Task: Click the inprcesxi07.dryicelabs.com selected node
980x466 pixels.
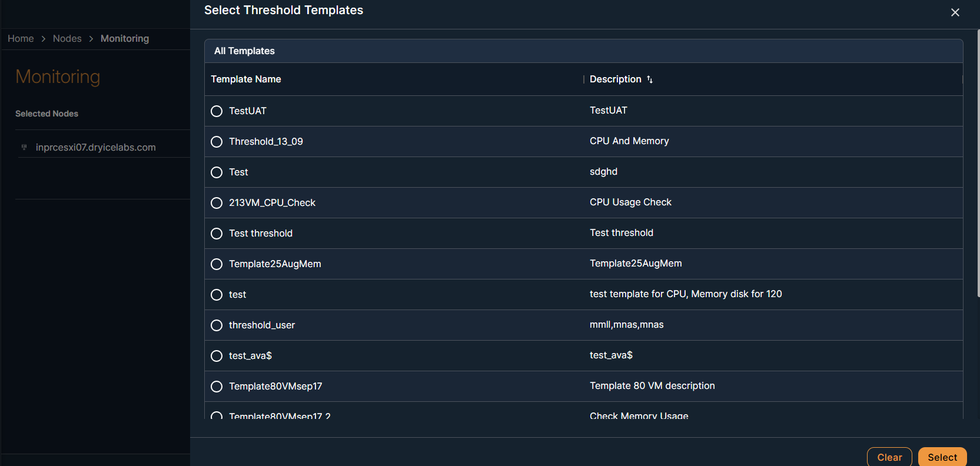Action: 95,147
